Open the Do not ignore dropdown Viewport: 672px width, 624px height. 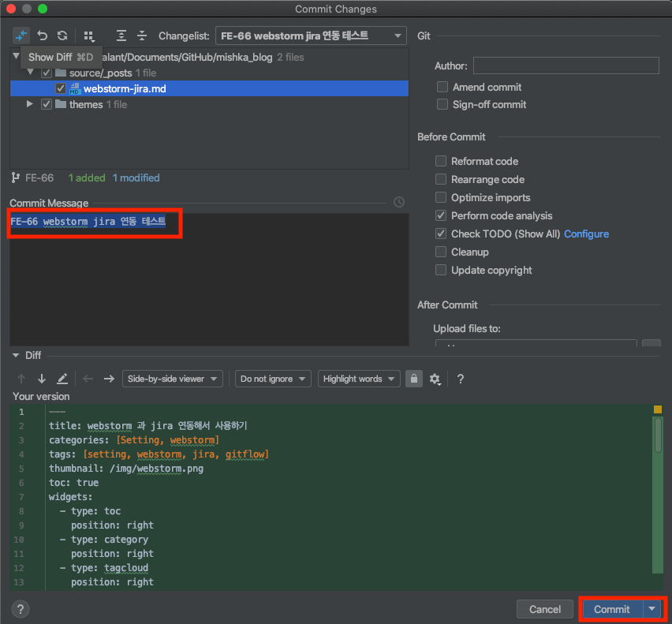(x=273, y=379)
